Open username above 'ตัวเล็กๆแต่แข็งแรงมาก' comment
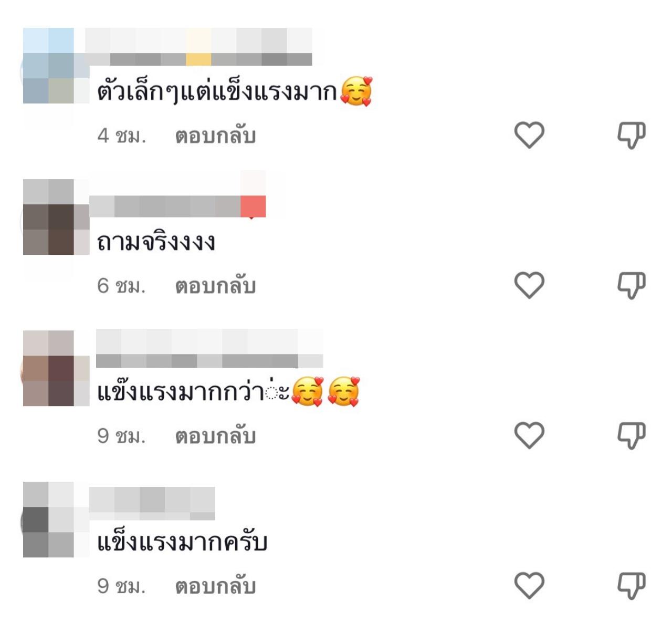Screen dimensions: 672x623 (198, 47)
